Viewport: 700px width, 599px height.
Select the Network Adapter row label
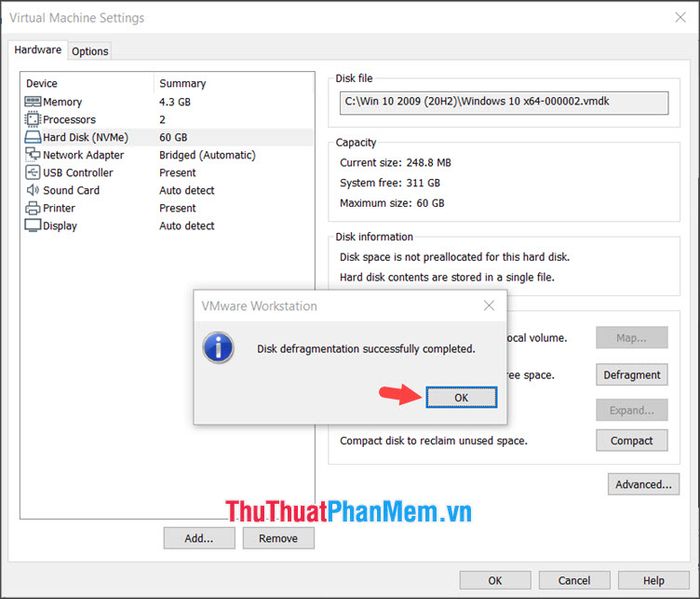tap(83, 155)
